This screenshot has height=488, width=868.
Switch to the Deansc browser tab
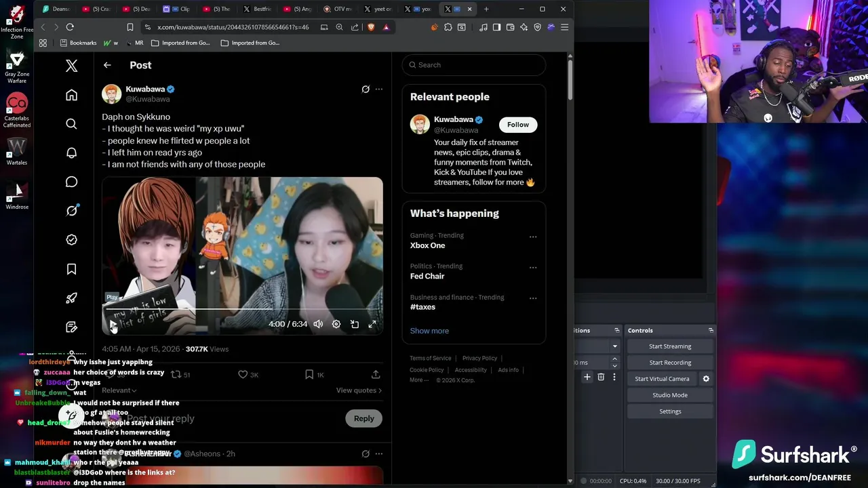(57, 9)
